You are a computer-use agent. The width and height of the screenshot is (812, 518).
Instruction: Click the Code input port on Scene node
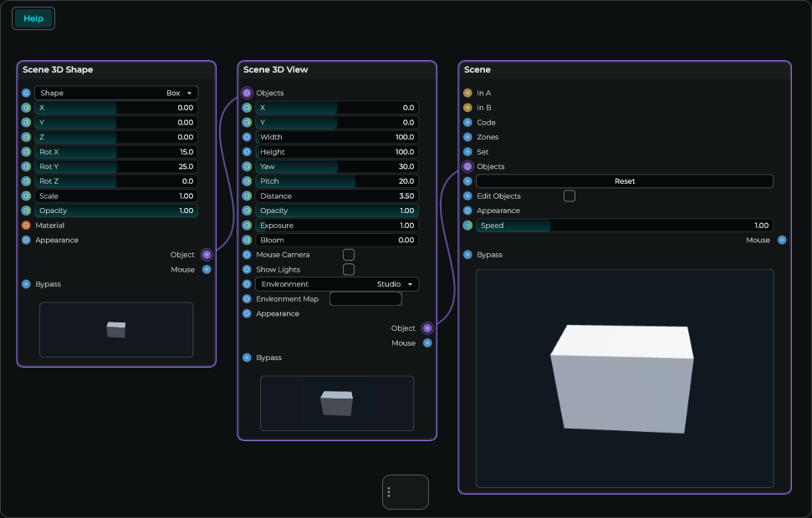[467, 123]
